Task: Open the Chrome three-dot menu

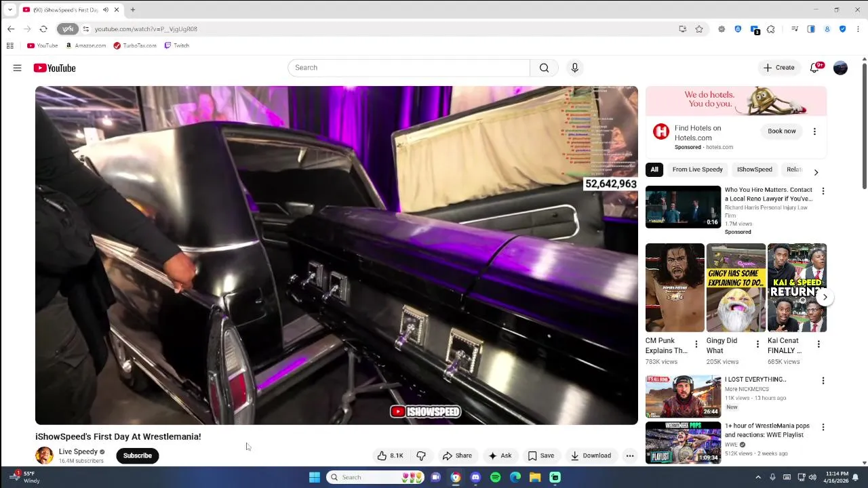Action: pos(858,29)
